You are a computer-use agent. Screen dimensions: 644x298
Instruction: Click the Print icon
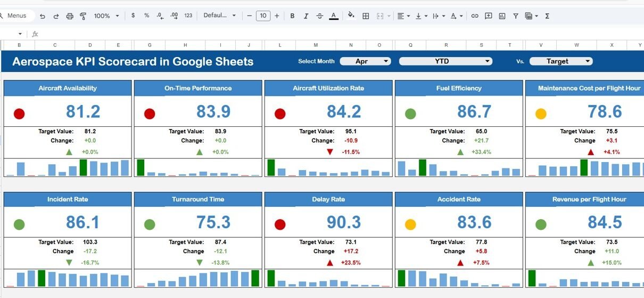70,16
